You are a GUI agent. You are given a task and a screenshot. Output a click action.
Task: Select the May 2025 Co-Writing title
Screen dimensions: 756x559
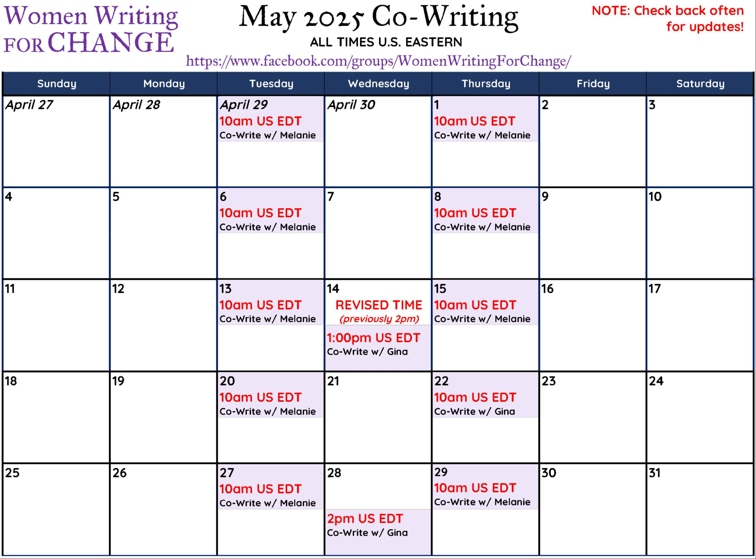point(378,17)
